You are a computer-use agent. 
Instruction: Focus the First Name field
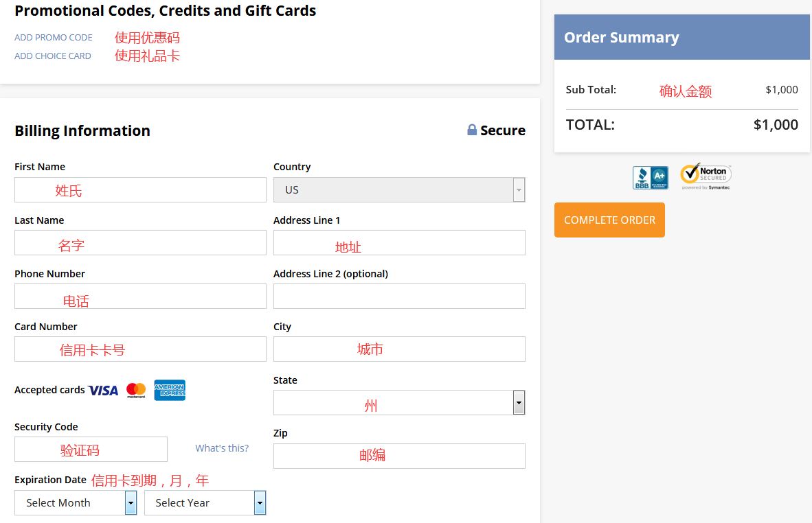click(140, 190)
